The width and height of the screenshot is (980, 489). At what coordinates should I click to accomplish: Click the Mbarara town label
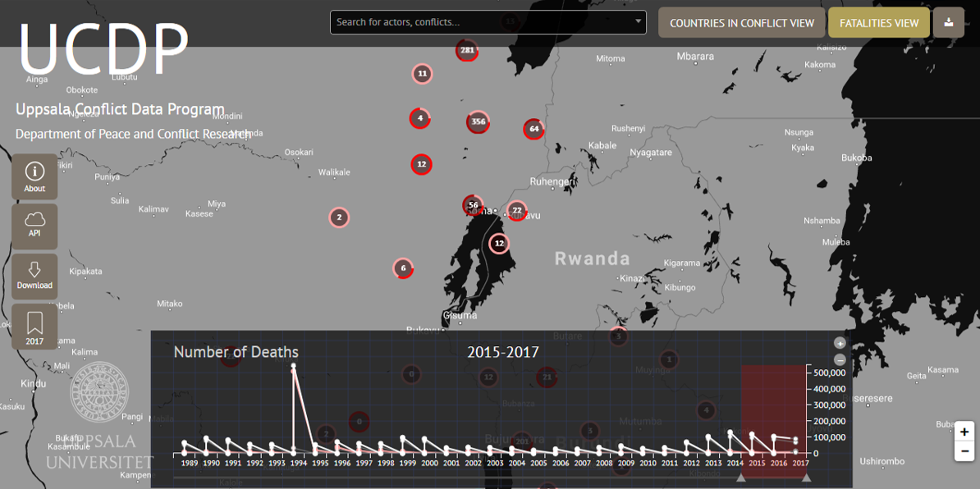coord(695,57)
